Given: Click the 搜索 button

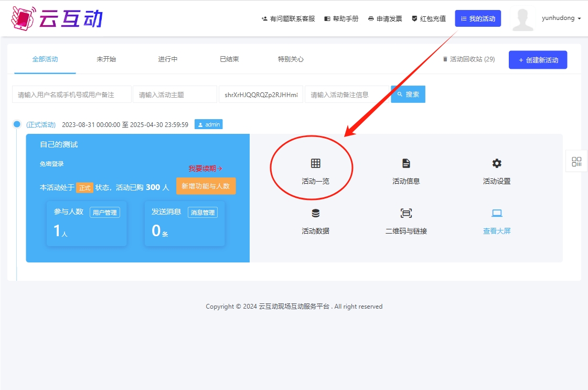Looking at the screenshot, I should (408, 94).
